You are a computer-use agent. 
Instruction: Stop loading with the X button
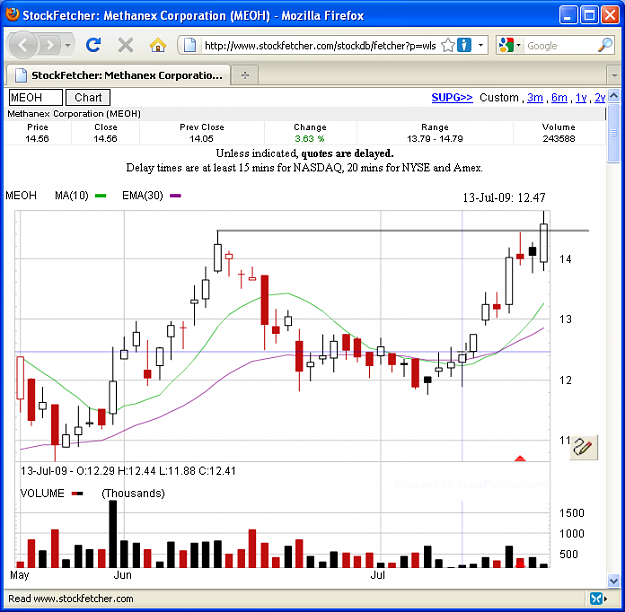tap(126, 45)
